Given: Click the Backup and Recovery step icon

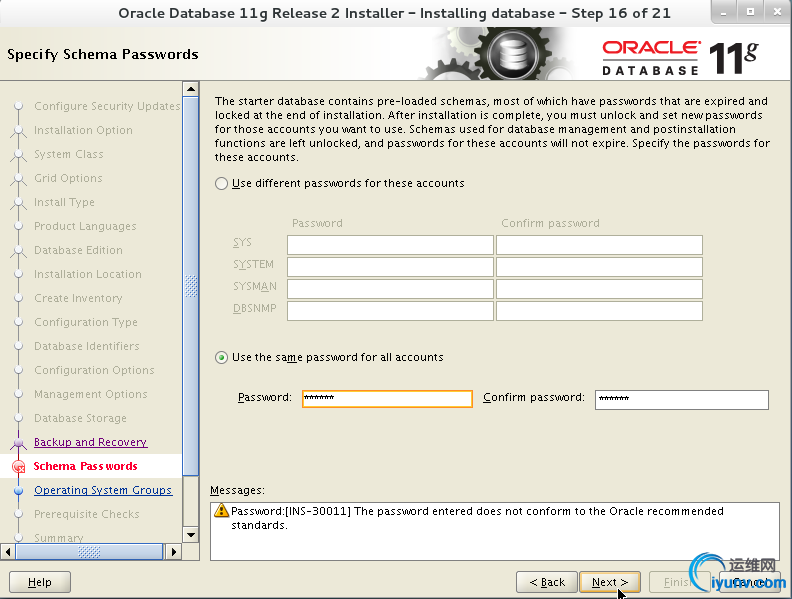Looking at the screenshot, I should coord(19,443).
